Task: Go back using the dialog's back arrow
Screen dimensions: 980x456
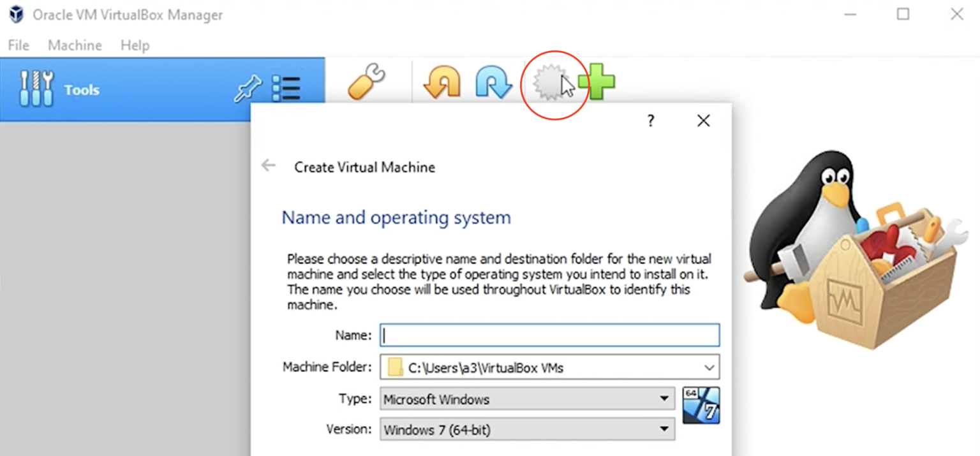Action: click(x=268, y=165)
